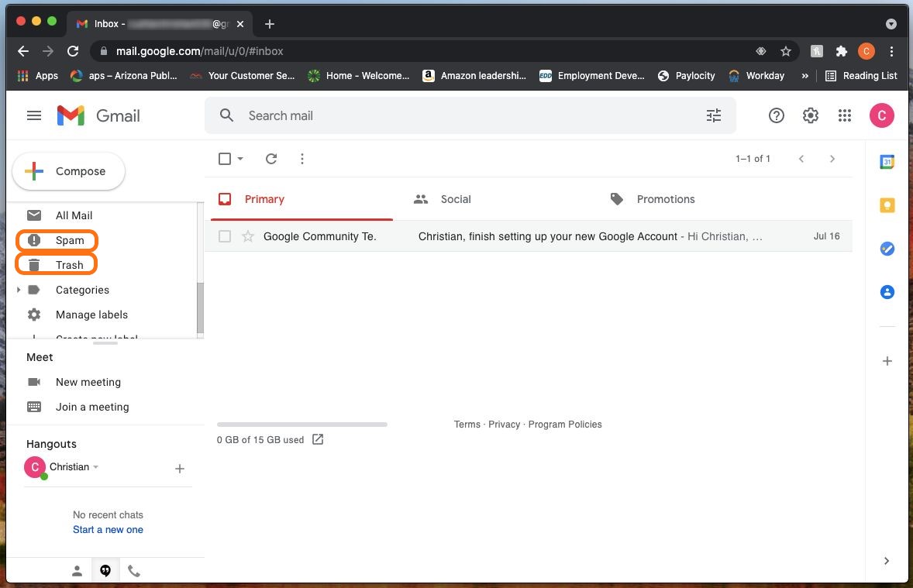Open the Chrome Extensions puzzle icon
913x588 pixels.
(842, 51)
